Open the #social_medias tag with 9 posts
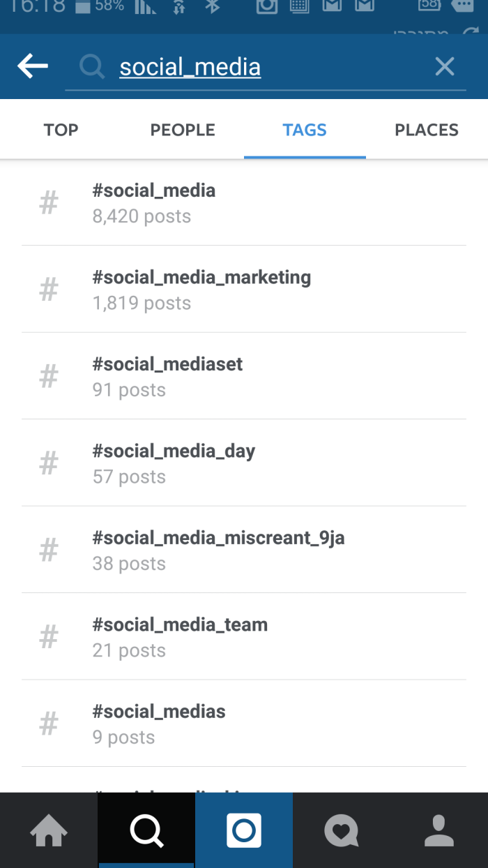 [244, 724]
